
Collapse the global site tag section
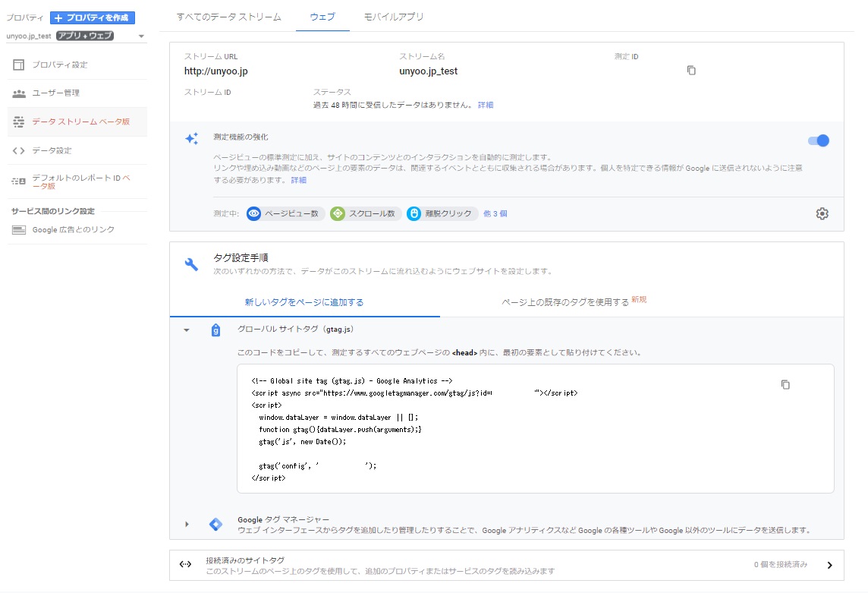click(x=187, y=330)
